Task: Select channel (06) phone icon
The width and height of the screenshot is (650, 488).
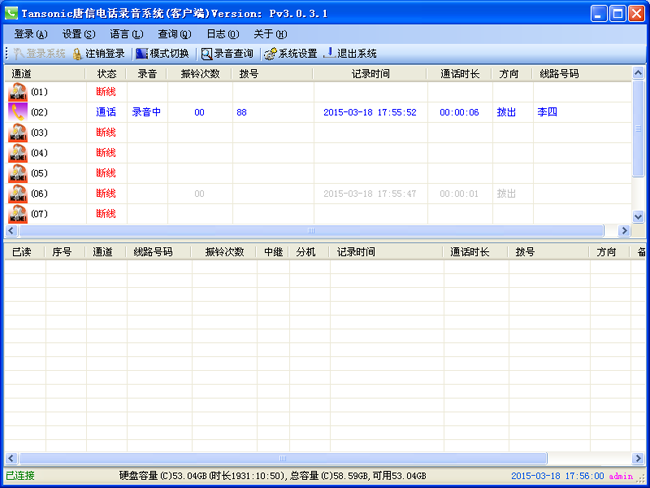Action: point(18,193)
